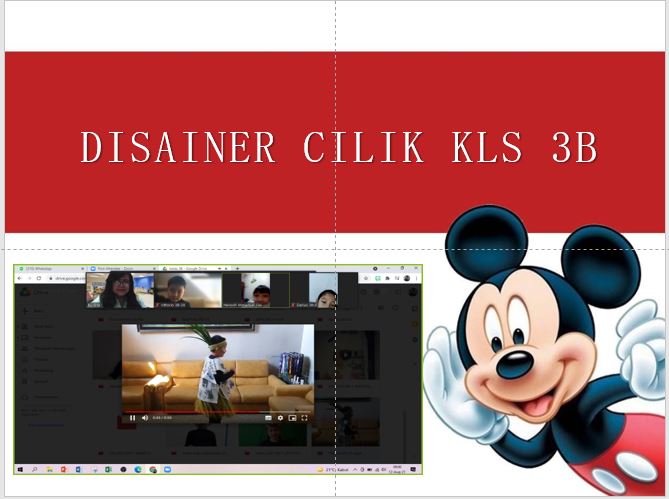
Task: Switch the video to fullscreen
Action: (304, 418)
